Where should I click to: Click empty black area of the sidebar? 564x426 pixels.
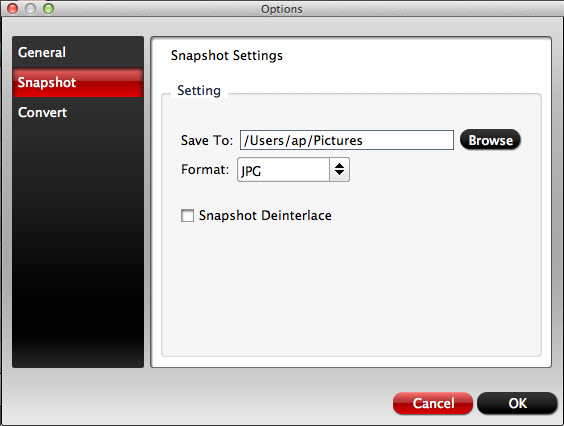point(78,248)
